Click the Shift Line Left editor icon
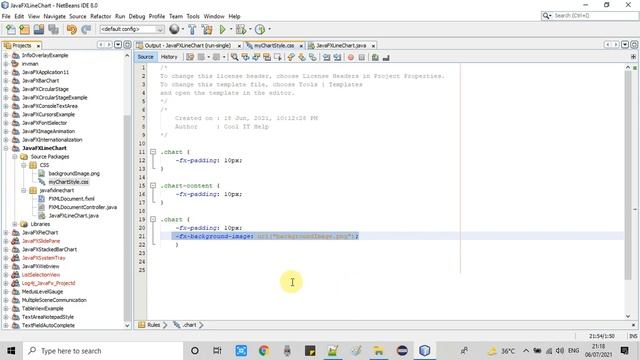 [x=326, y=57]
